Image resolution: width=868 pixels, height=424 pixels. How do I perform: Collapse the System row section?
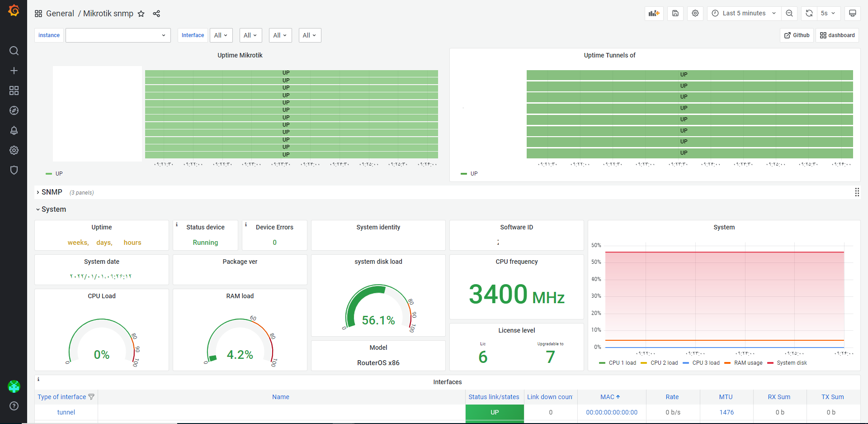(53, 210)
